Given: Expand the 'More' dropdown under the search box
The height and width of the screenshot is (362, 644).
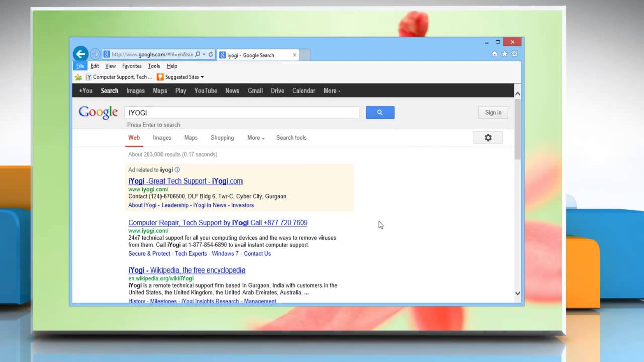Looking at the screenshot, I should pos(256,138).
